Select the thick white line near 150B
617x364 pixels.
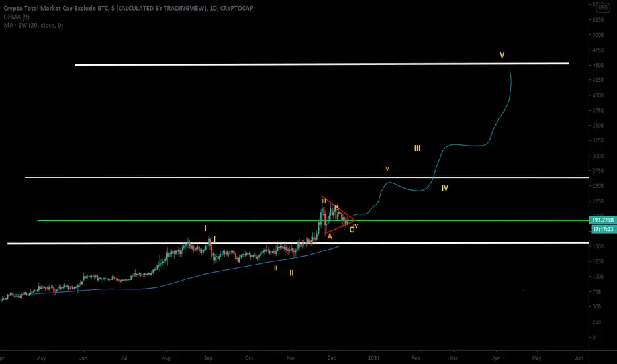point(298,243)
